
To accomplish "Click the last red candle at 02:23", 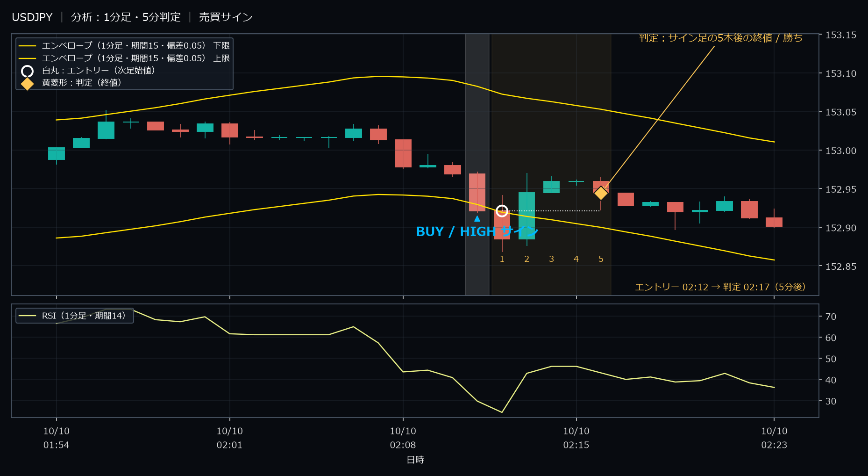I will 774,222.
